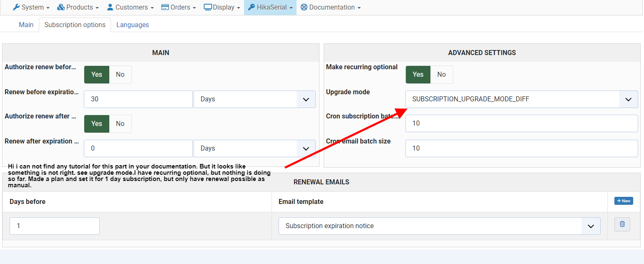Open the Documentation menu
Screen dimensions: 644x264
pos(330,7)
